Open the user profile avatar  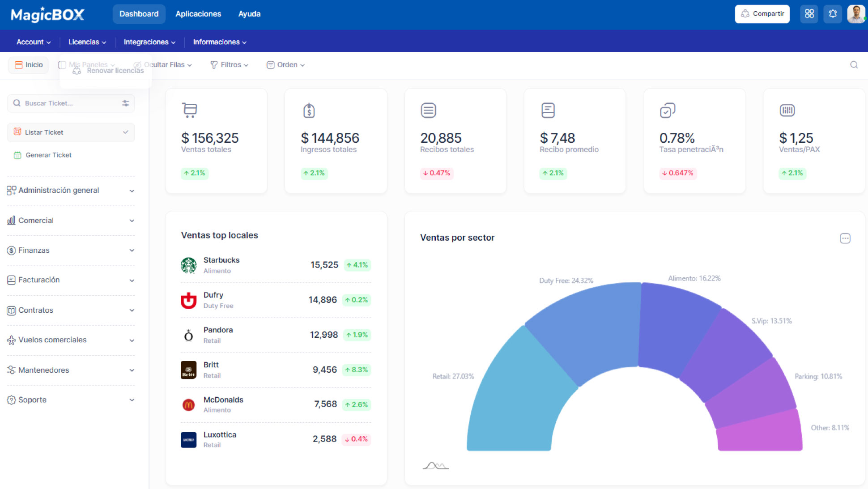[856, 14]
